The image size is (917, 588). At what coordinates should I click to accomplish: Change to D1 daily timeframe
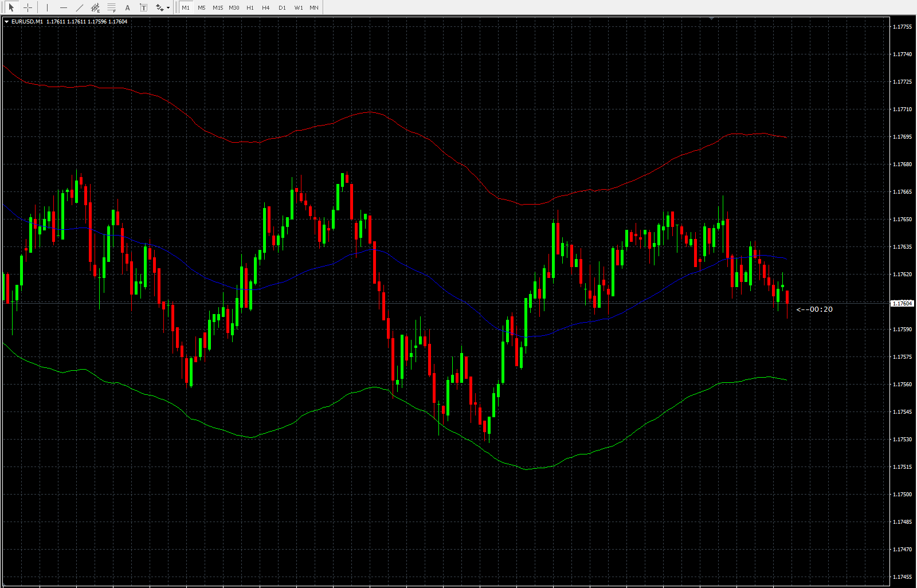282,7
